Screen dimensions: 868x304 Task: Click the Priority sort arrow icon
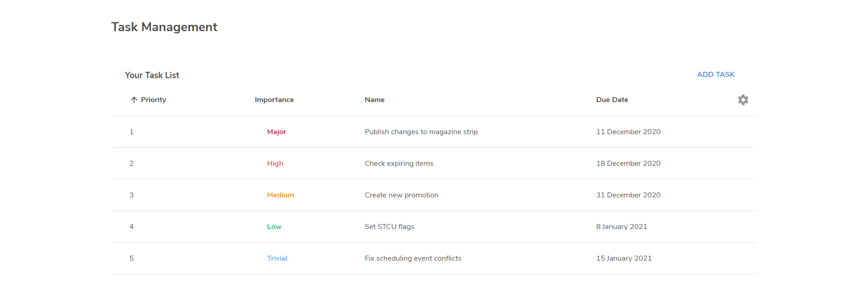[134, 100]
